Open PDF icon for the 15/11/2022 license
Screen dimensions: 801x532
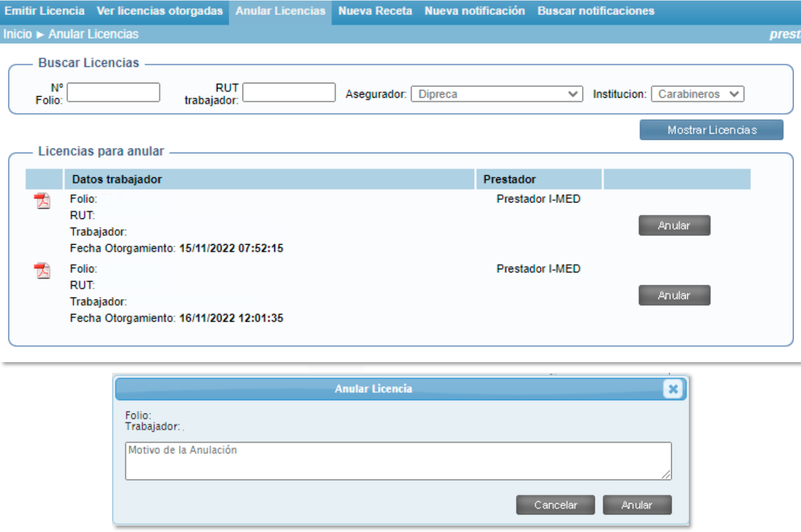(x=42, y=201)
